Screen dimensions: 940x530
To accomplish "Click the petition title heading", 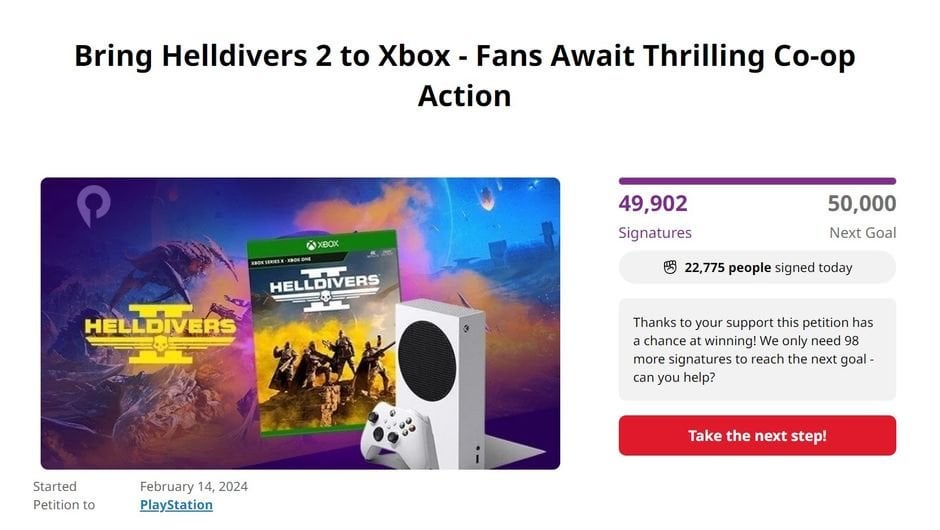I will 465,75.
